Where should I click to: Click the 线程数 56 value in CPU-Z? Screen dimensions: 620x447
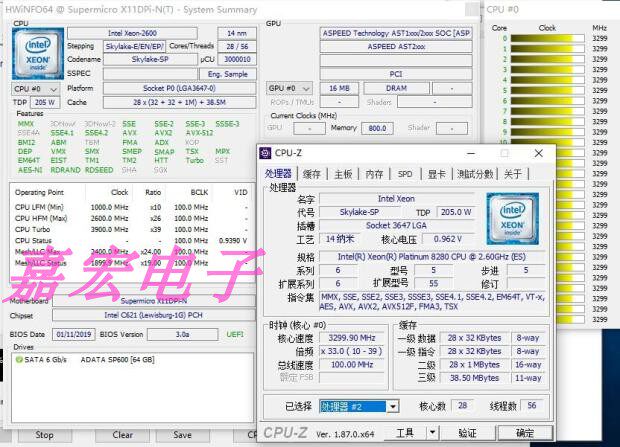531,405
